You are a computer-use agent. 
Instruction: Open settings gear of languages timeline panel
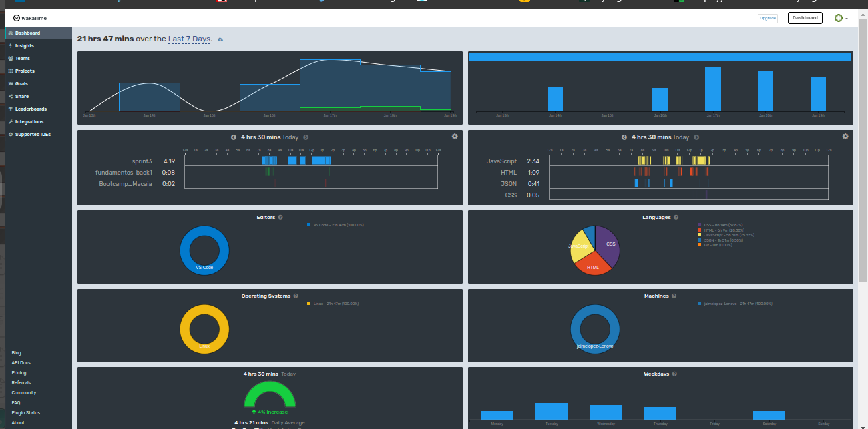coord(845,136)
